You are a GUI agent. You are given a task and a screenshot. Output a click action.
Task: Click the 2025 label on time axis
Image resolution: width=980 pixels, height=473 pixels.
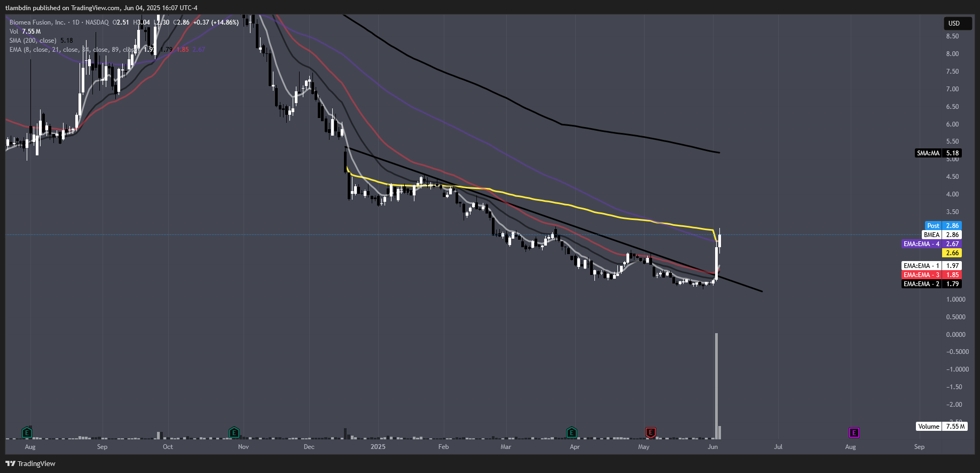click(x=378, y=447)
